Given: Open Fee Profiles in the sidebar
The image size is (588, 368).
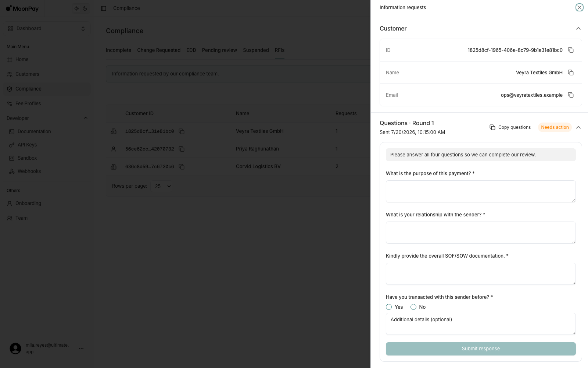Looking at the screenshot, I should [x=47, y=103].
